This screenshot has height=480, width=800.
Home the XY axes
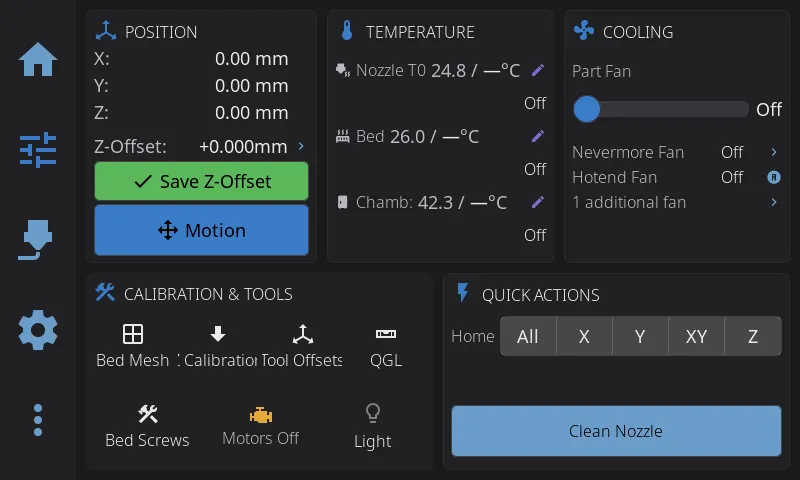[x=696, y=336]
